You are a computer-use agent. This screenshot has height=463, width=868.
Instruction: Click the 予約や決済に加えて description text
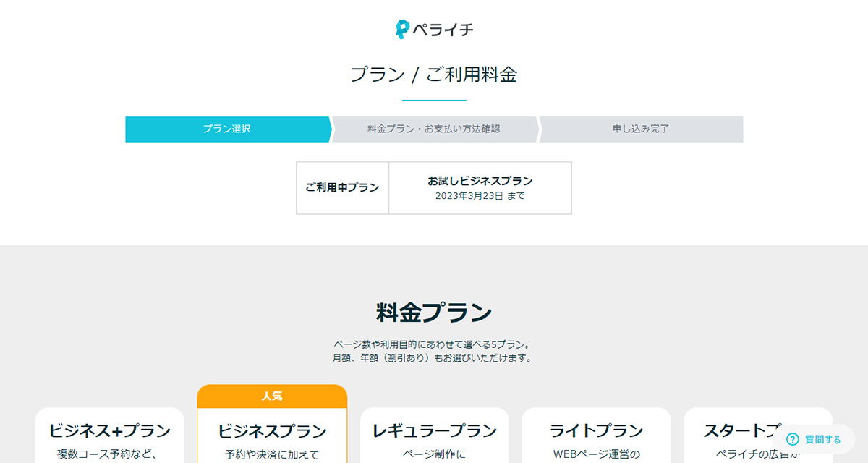[x=272, y=455]
